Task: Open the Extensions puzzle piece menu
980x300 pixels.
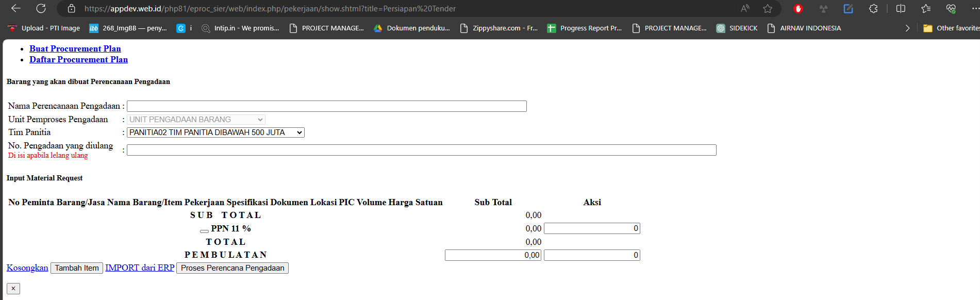Action: point(873,8)
